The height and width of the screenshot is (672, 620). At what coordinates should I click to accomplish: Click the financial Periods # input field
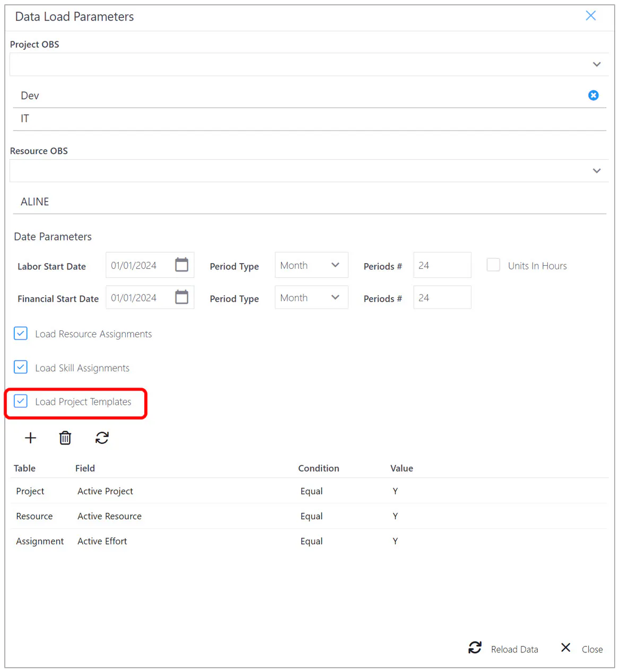tap(442, 298)
